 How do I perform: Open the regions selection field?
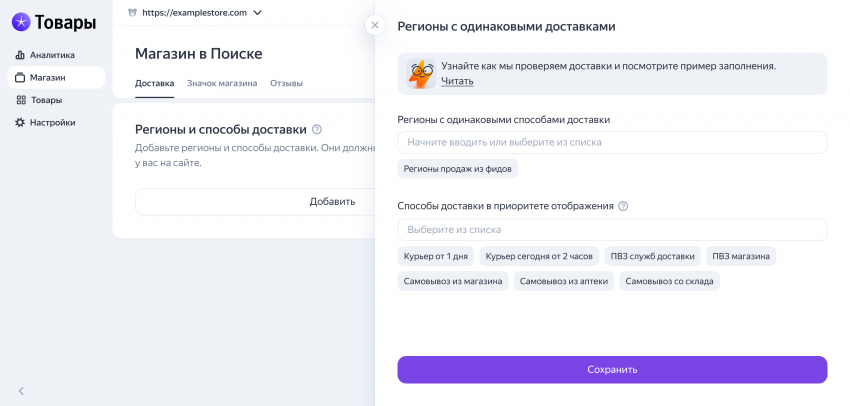[x=612, y=142]
